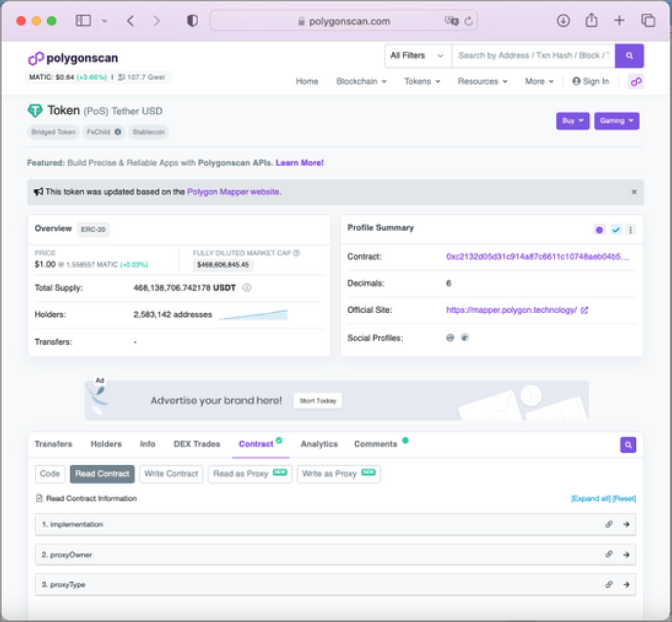Click Write as Proxy button
The image size is (672, 622).
coord(339,474)
